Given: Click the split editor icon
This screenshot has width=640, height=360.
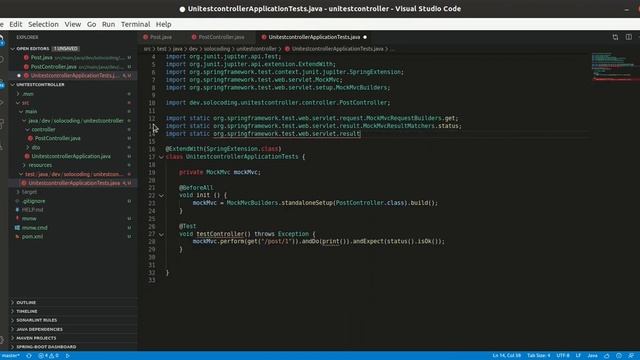Looking at the screenshot, I should point(629,37).
